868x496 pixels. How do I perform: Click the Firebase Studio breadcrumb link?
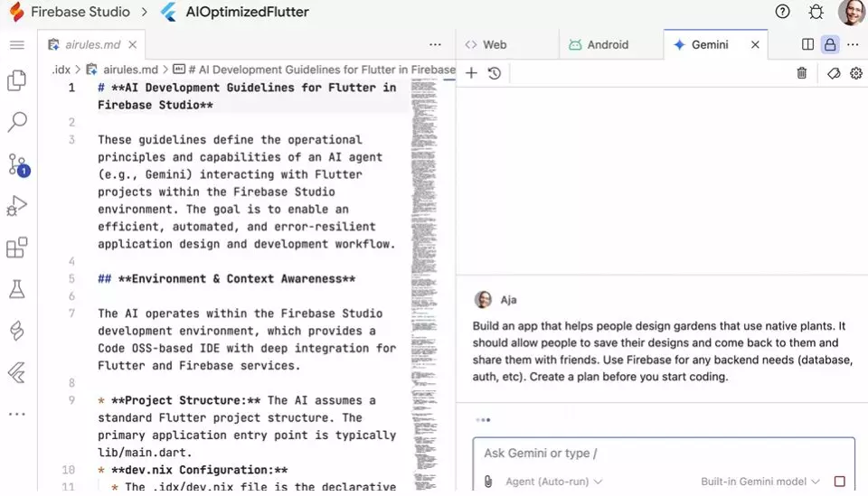pyautogui.click(x=80, y=12)
